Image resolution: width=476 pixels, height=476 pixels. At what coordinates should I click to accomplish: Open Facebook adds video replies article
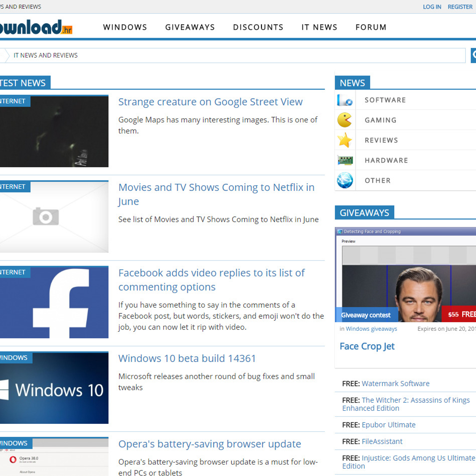coord(212,280)
